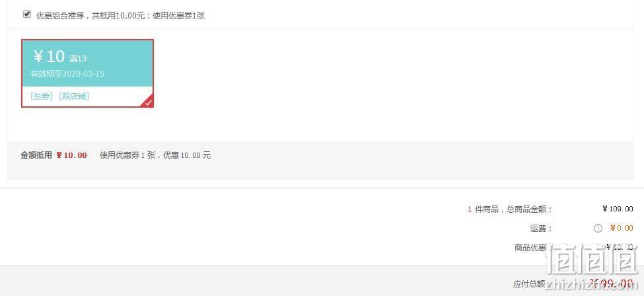Click the ¥109.00 total goods amount

pos(618,209)
